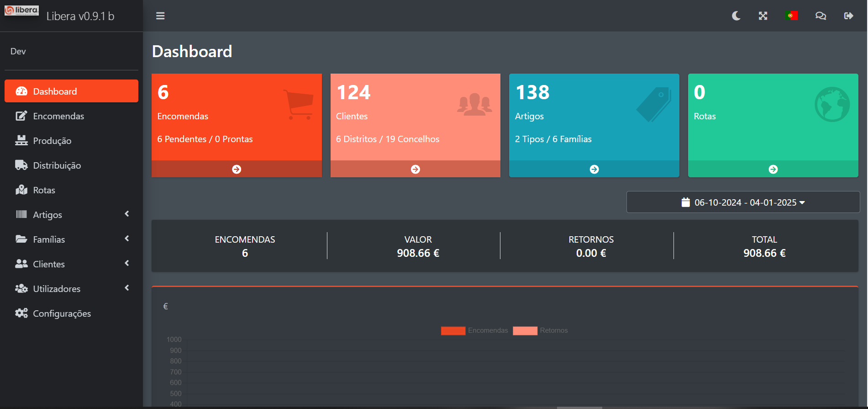Screen dimensions: 868x409
Task: Open Distribuição from the sidebar
Action: [57, 165]
